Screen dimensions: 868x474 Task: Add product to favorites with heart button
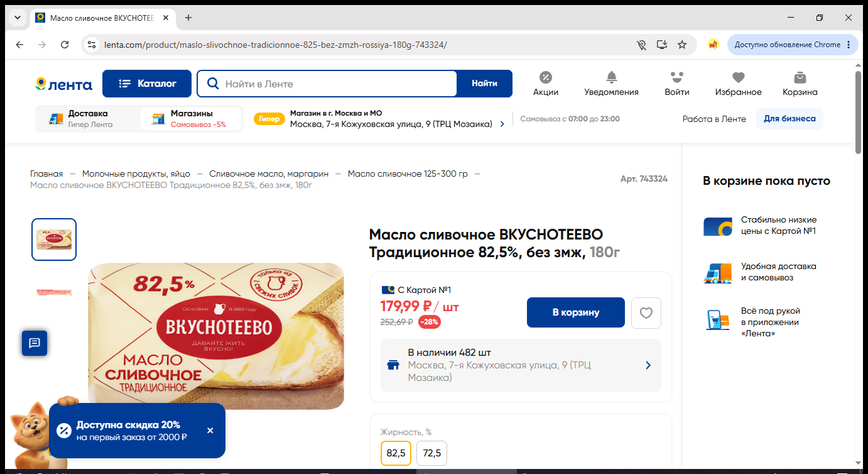646,312
